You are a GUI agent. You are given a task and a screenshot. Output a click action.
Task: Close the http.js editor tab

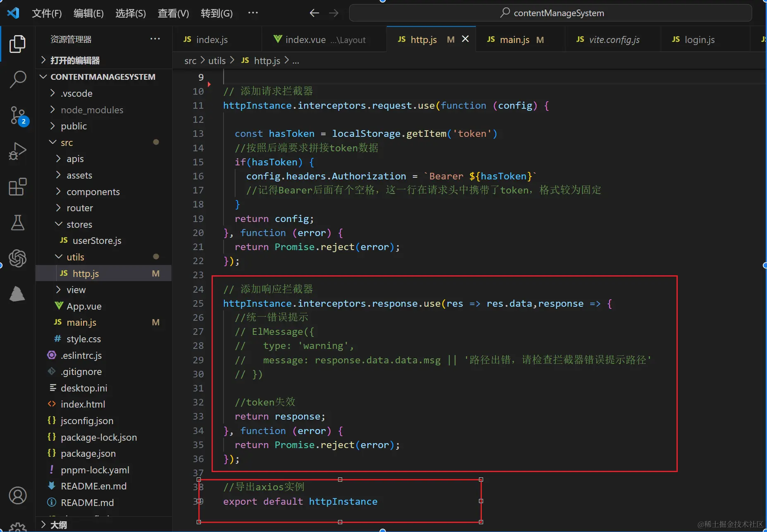pyautogui.click(x=465, y=39)
